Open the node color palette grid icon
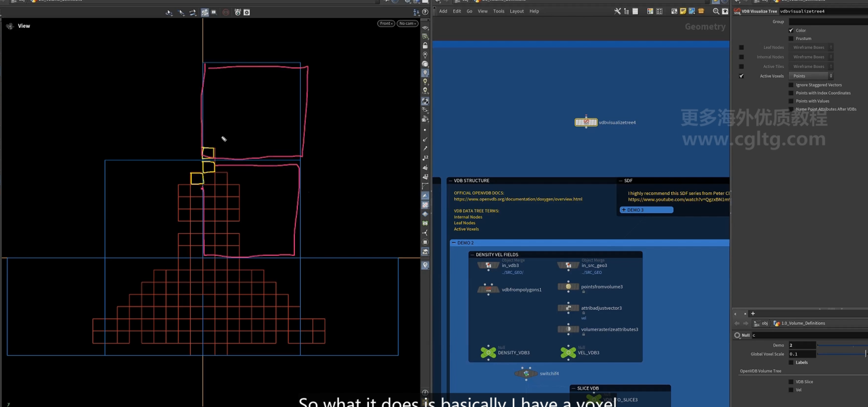The height and width of the screenshot is (407, 868). pyautogui.click(x=650, y=11)
